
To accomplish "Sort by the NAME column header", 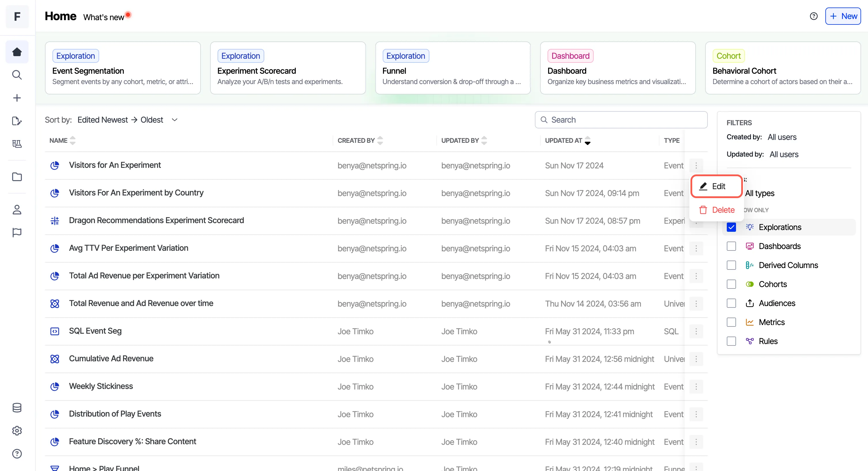I will 62,140.
